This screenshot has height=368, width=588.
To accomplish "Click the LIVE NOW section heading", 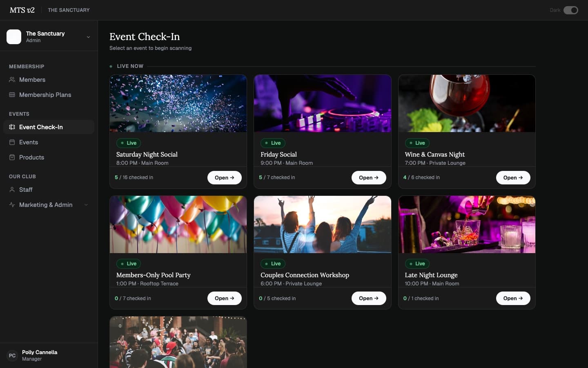I will pyautogui.click(x=130, y=66).
